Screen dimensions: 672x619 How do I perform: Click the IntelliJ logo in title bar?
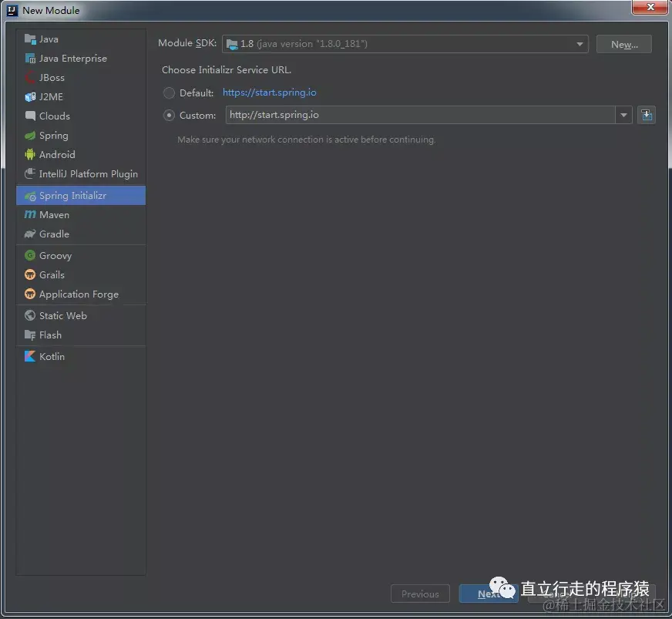coord(12,10)
